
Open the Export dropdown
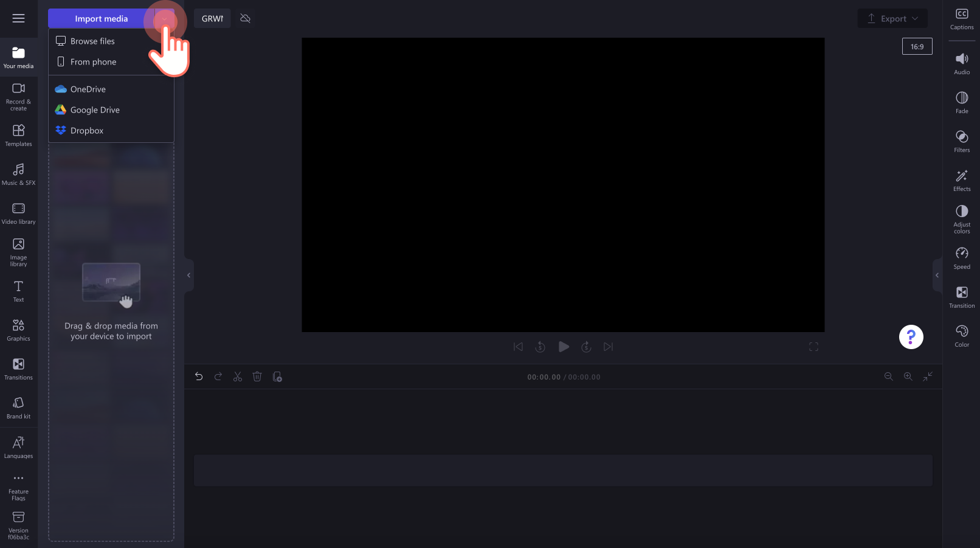coord(892,18)
